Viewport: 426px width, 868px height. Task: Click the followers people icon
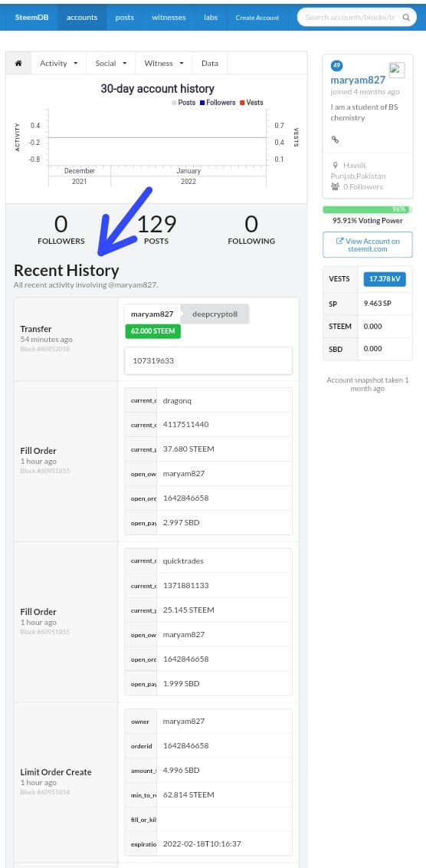(335, 186)
